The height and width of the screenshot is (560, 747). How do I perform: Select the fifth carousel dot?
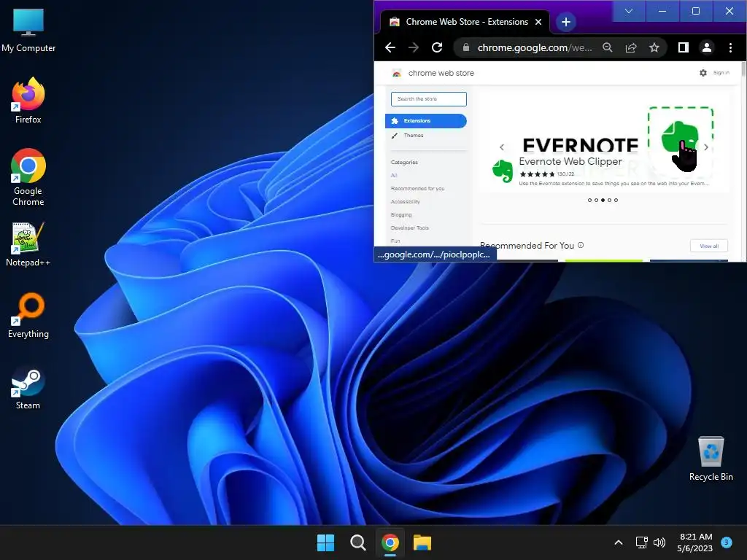click(616, 200)
